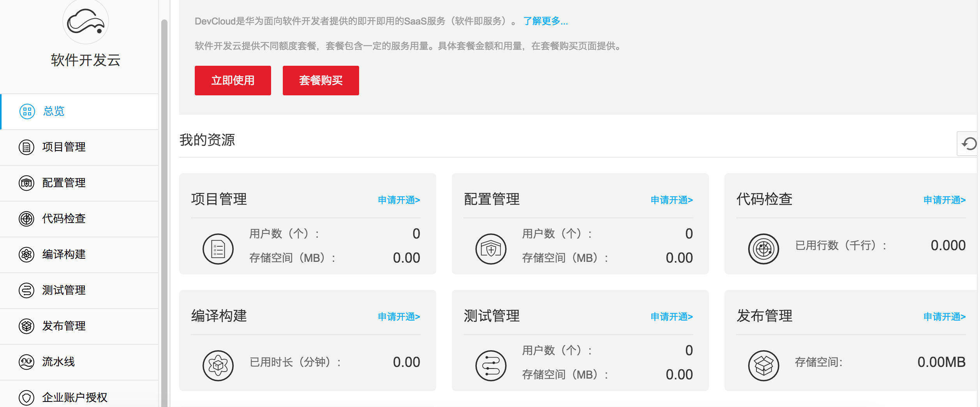Click 配置管理 card title
980x407 pixels.
point(492,199)
